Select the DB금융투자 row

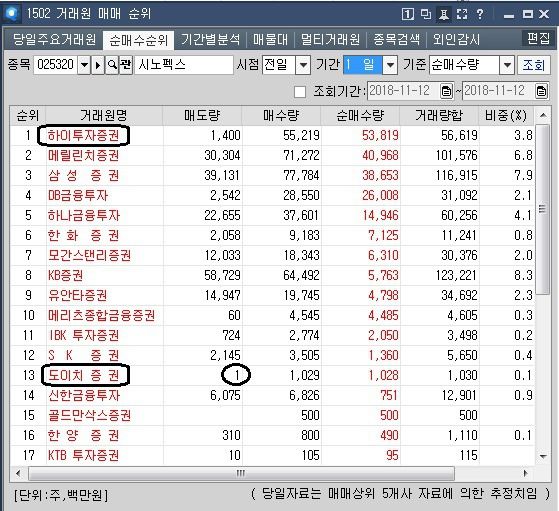coord(272,195)
